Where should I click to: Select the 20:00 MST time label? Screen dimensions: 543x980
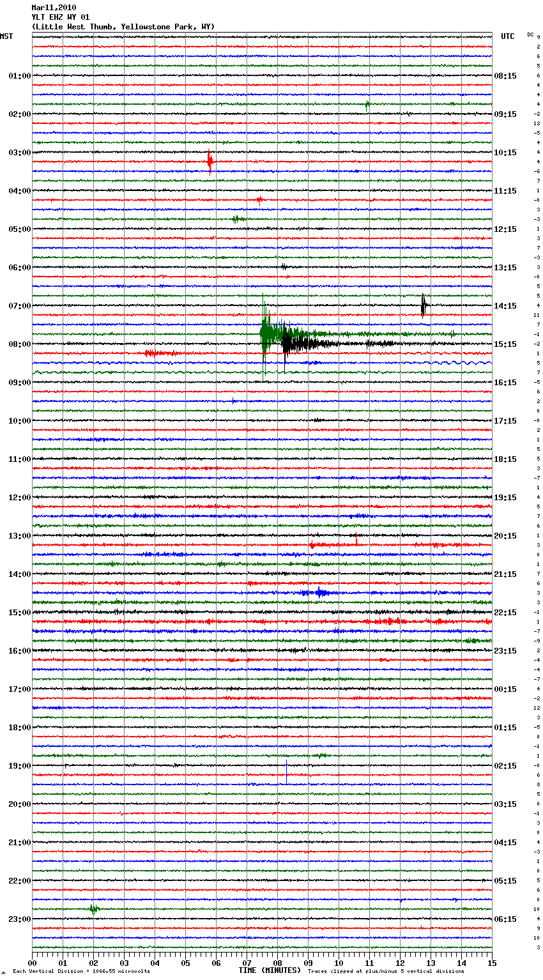pyautogui.click(x=20, y=804)
